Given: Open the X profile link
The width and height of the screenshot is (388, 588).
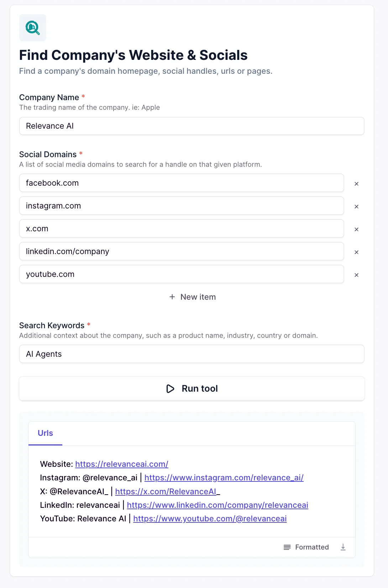Looking at the screenshot, I should pos(166,491).
